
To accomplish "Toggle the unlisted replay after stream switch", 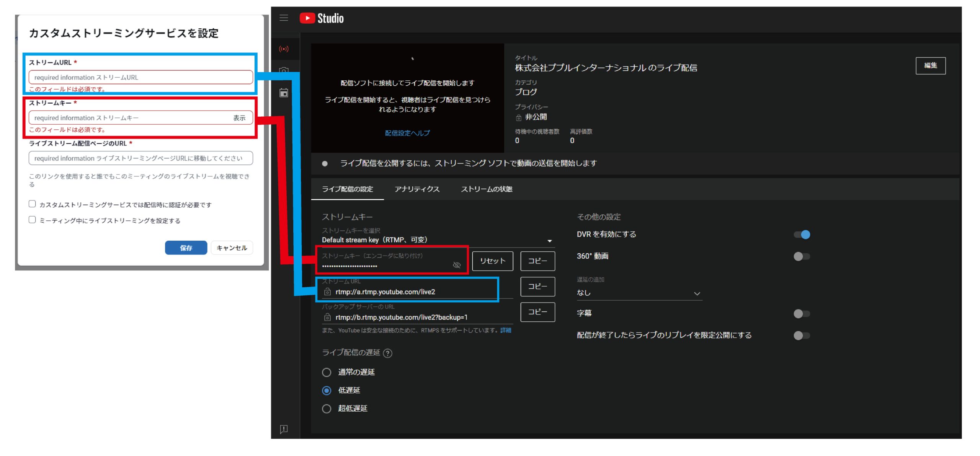I will click(x=802, y=335).
